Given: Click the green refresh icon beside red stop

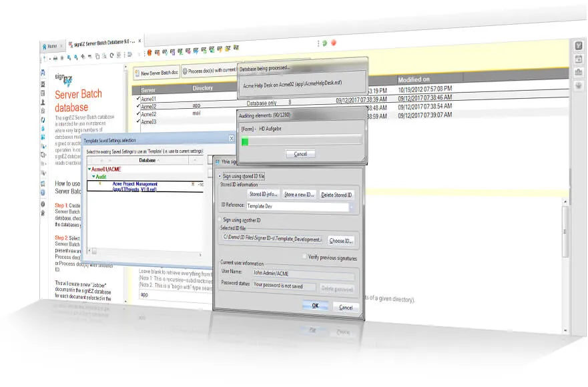Looking at the screenshot, I should [x=325, y=43].
